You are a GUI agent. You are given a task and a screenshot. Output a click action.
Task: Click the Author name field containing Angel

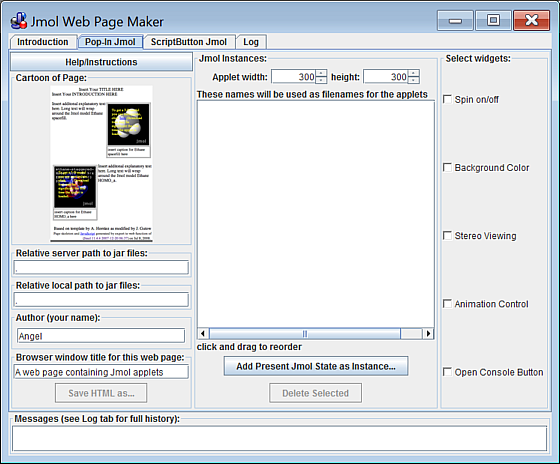click(101, 336)
